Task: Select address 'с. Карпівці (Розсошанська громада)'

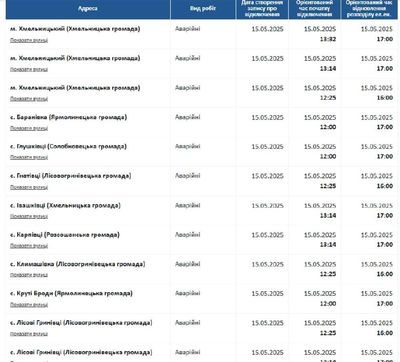Action: click(x=65, y=235)
